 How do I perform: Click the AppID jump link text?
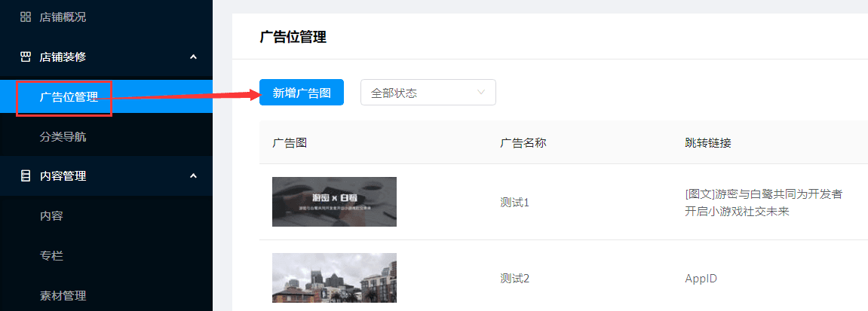click(700, 279)
